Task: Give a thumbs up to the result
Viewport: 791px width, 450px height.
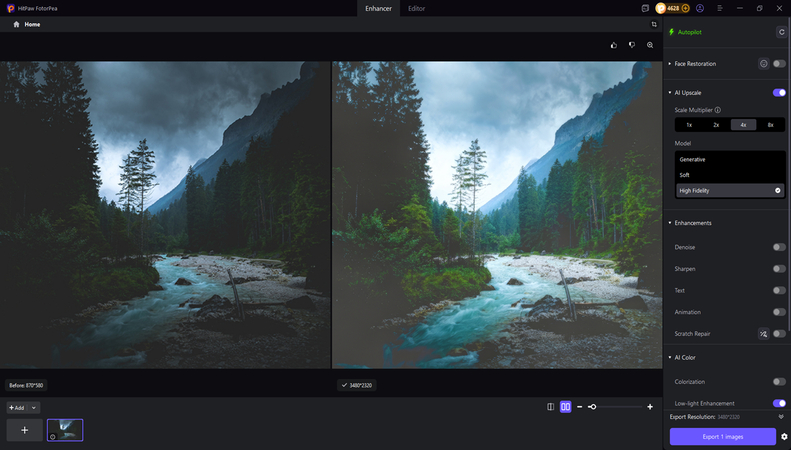Action: tap(613, 45)
